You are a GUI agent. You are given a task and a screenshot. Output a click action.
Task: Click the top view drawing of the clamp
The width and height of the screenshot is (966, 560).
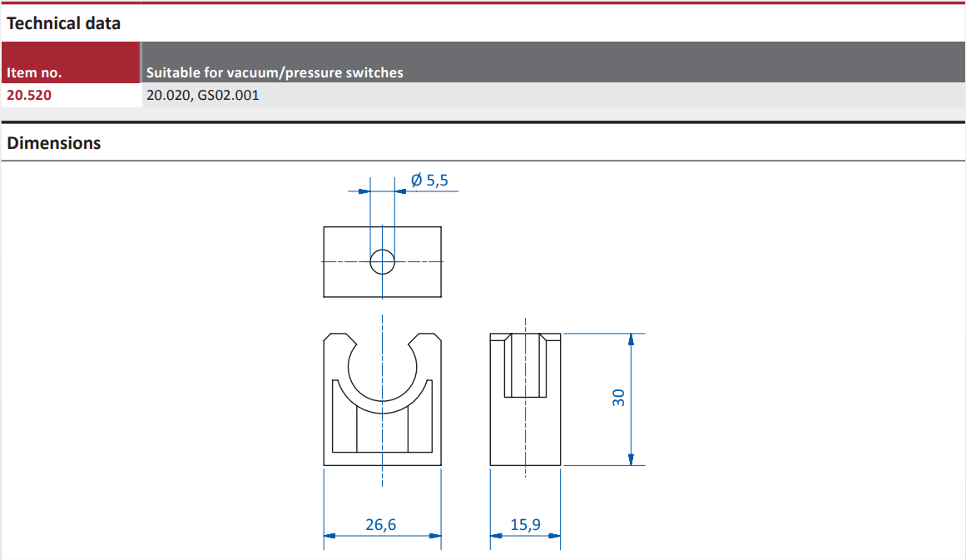pyautogui.click(x=383, y=262)
